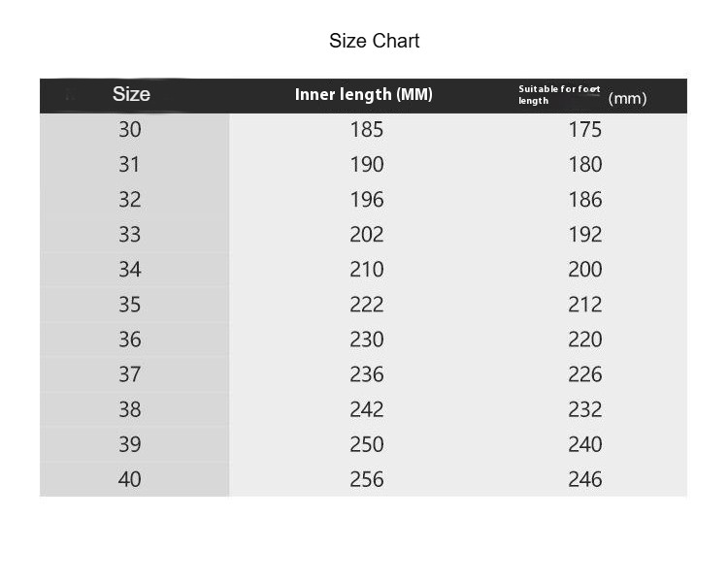Select inner length value 256
The width and height of the screenshot is (728, 582).
367,479
